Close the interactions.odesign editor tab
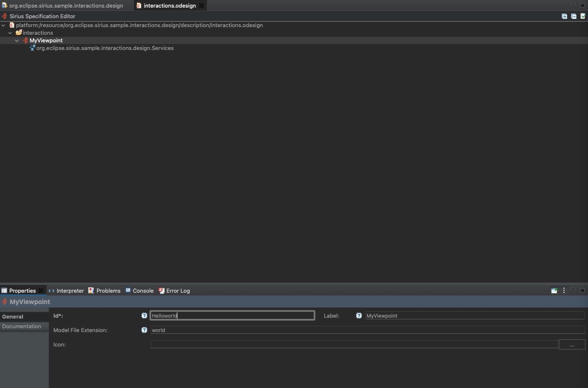 [202, 6]
